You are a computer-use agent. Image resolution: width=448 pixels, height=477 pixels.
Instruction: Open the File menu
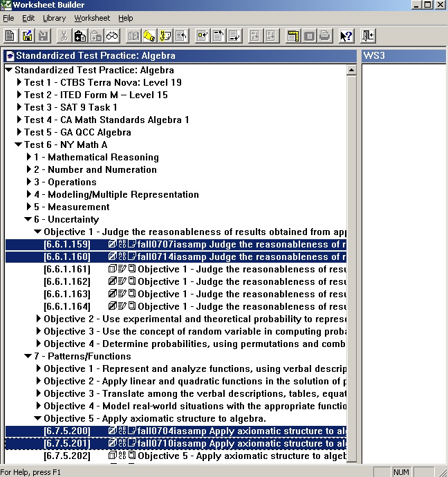(x=8, y=18)
